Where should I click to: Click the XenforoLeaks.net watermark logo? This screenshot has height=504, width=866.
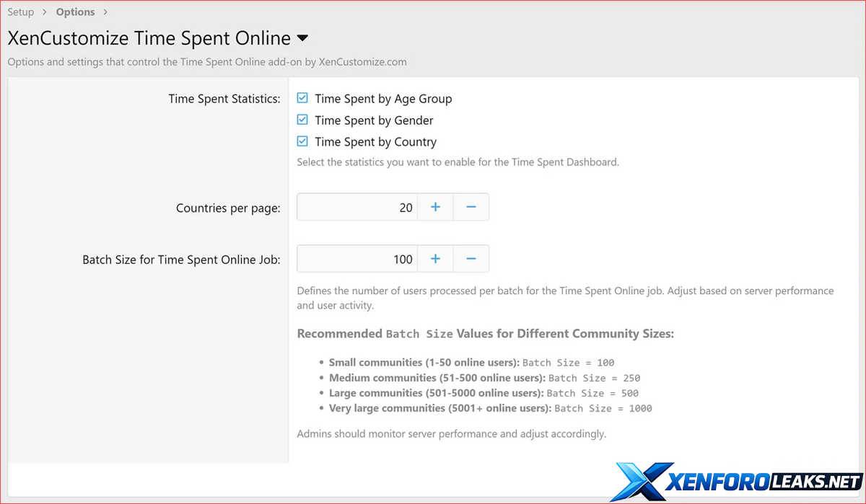736,482
